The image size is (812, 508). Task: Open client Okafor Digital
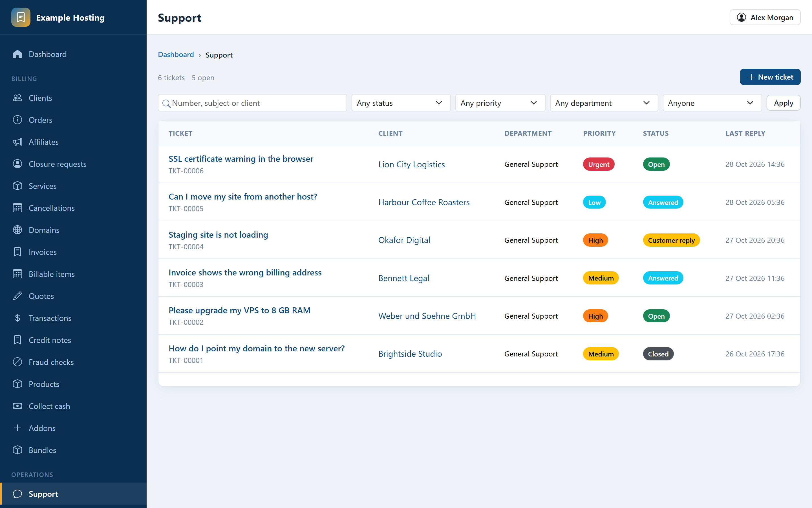tap(404, 240)
